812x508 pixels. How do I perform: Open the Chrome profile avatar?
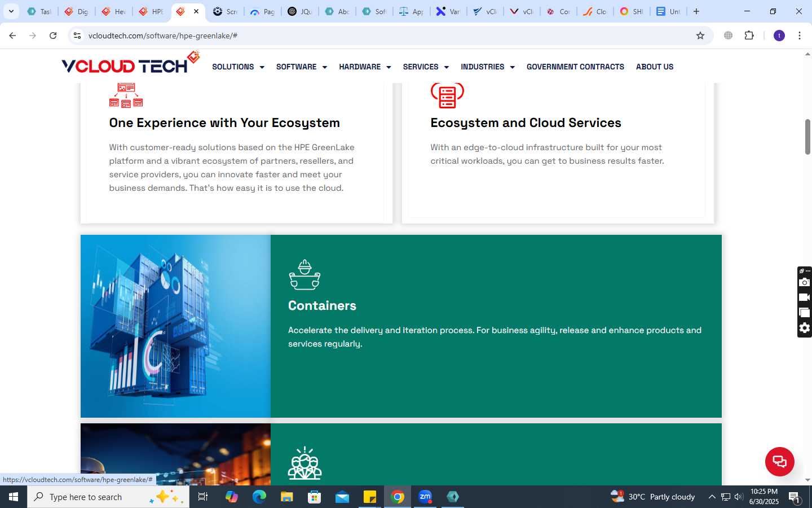(779, 36)
